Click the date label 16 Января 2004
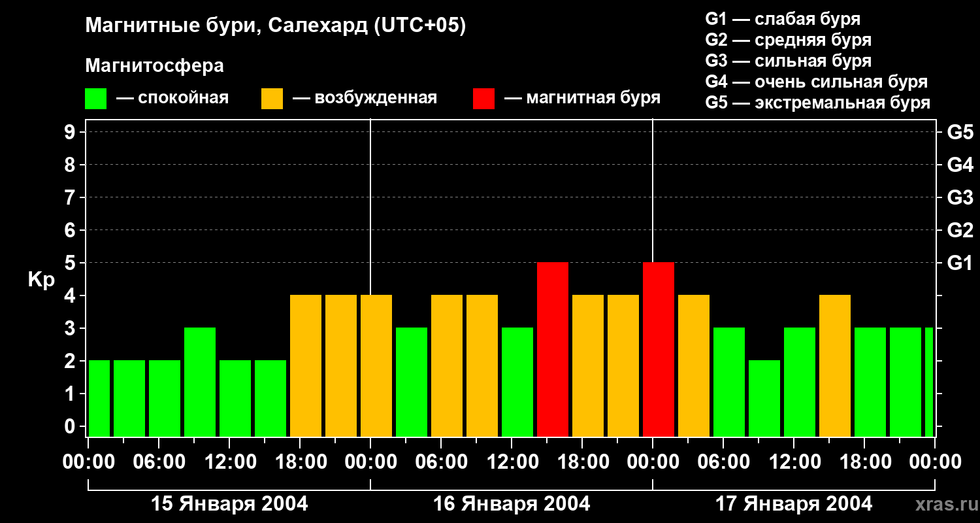980x523 pixels. [512, 504]
